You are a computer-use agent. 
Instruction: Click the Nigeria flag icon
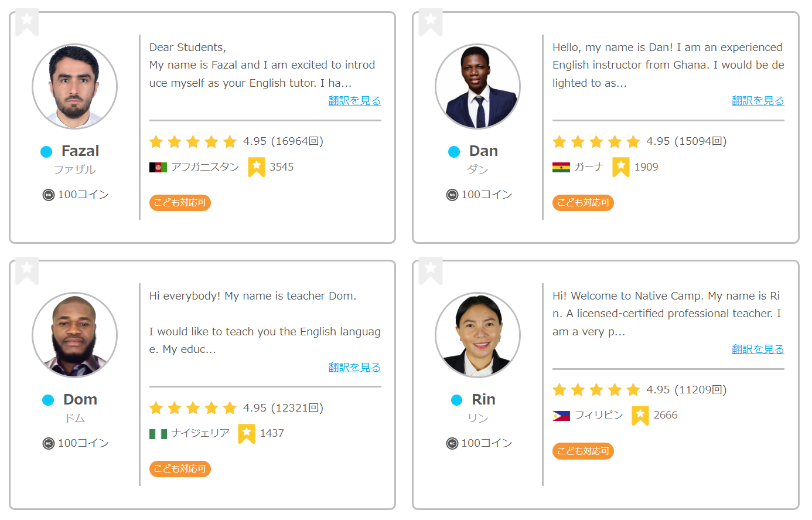tap(158, 434)
